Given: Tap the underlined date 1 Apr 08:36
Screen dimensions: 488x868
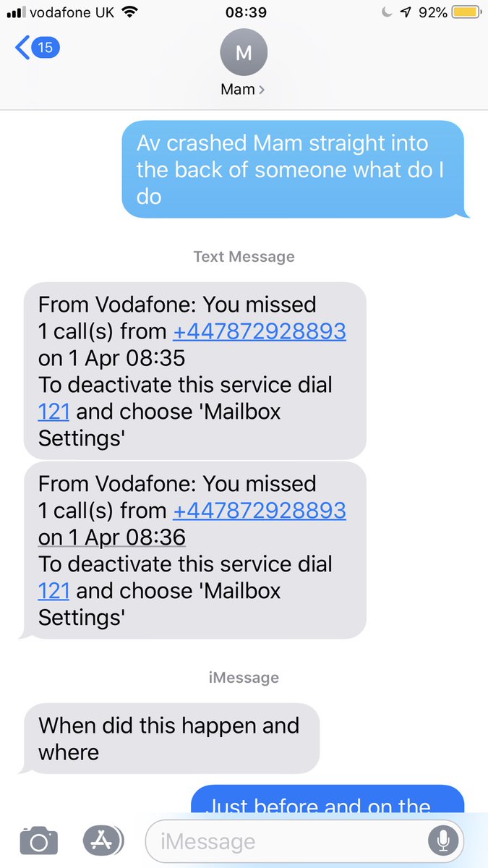Looking at the screenshot, I should tap(112, 537).
